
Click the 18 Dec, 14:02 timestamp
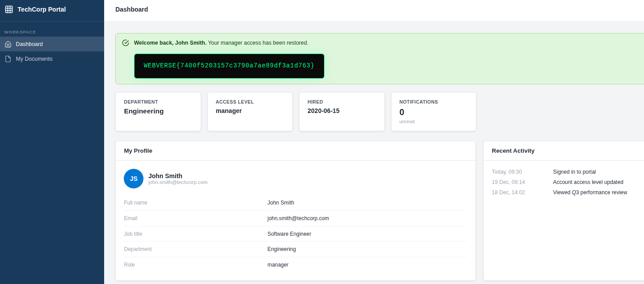pyautogui.click(x=508, y=192)
